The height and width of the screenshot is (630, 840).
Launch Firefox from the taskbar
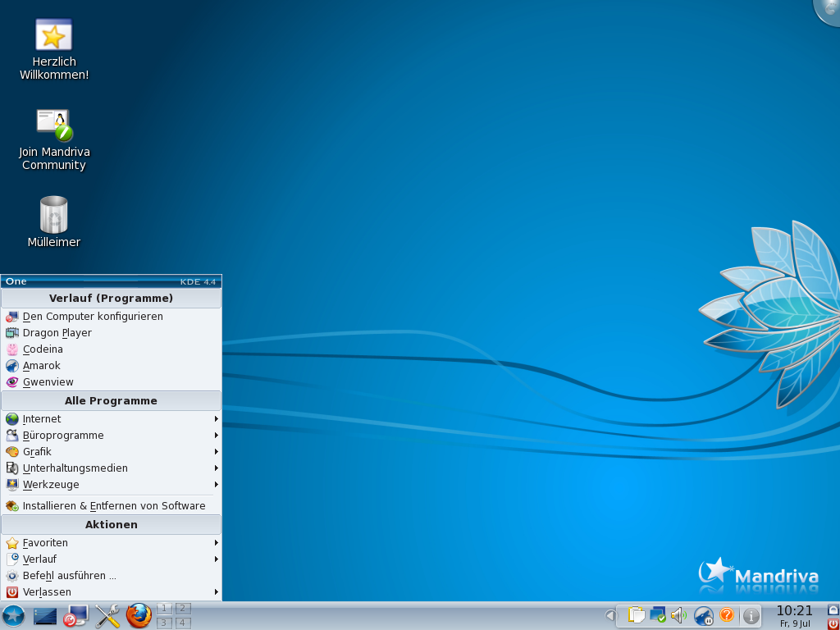tap(138, 615)
